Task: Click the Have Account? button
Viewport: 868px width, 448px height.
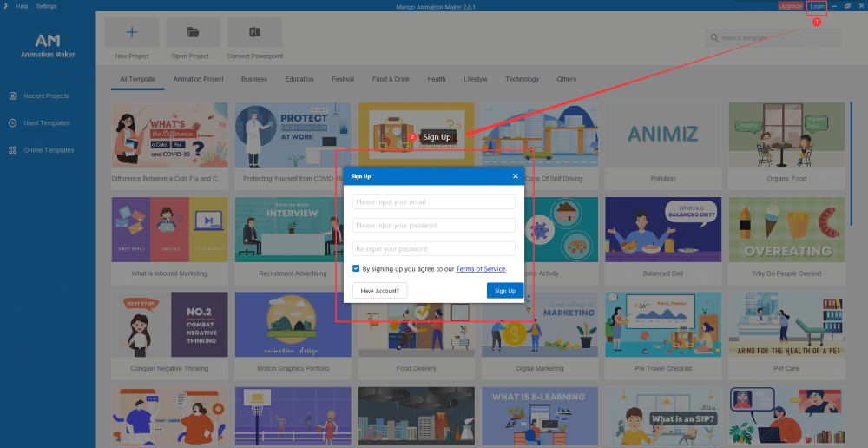Action: tap(379, 291)
